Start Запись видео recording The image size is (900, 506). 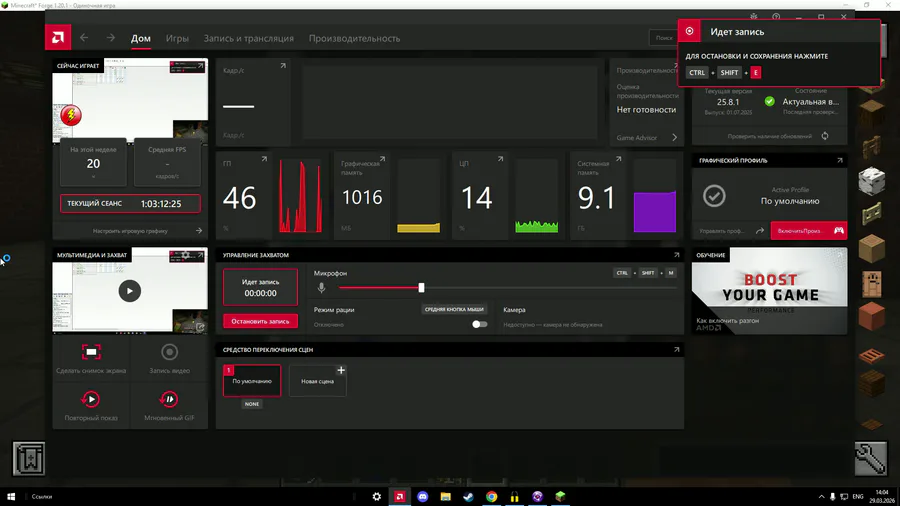(169, 358)
